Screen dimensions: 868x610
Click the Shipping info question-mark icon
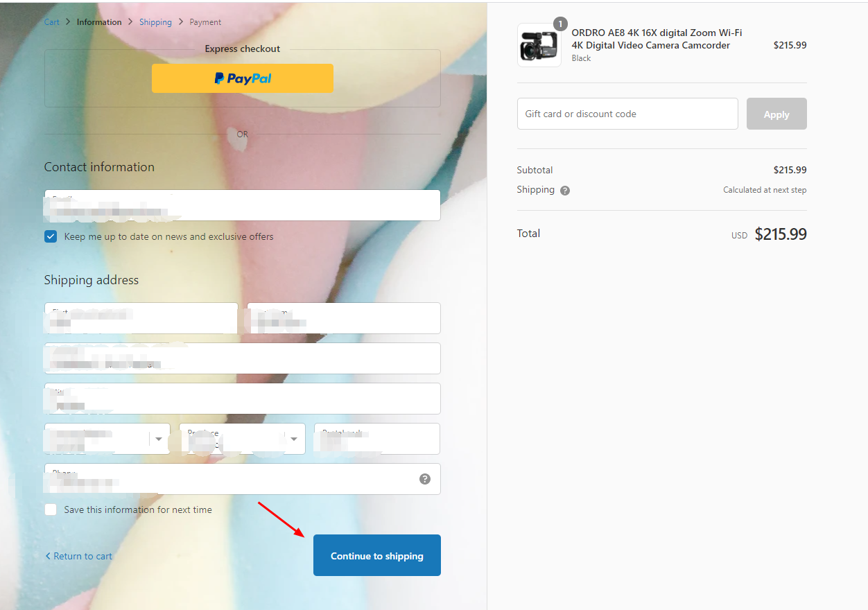point(565,191)
